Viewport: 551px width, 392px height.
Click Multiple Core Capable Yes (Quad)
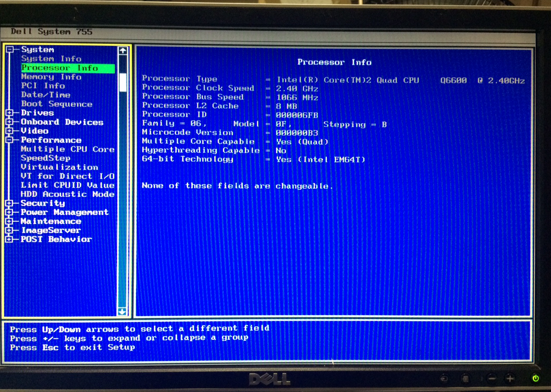click(303, 142)
